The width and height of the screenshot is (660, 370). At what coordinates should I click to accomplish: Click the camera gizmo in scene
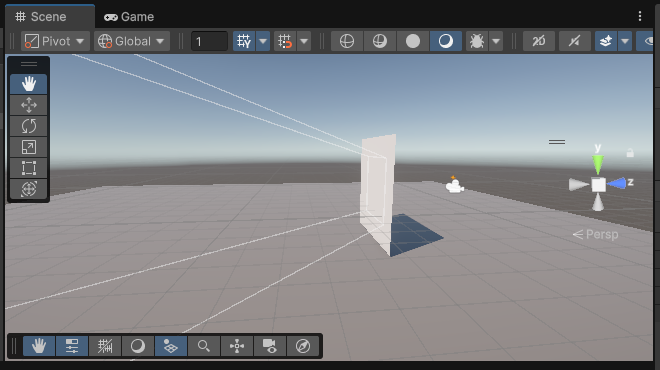455,185
